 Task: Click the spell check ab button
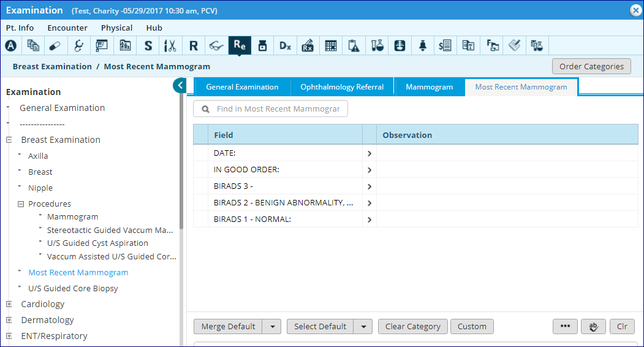point(593,327)
